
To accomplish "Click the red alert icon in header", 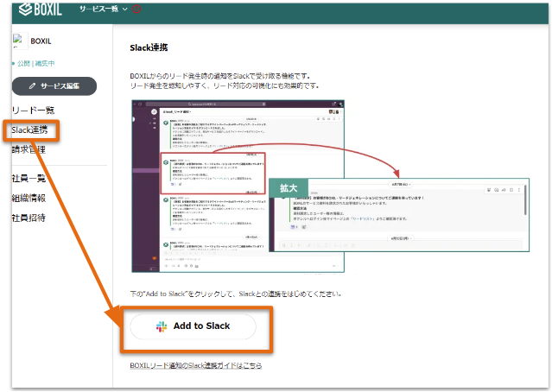I will 135,9.
